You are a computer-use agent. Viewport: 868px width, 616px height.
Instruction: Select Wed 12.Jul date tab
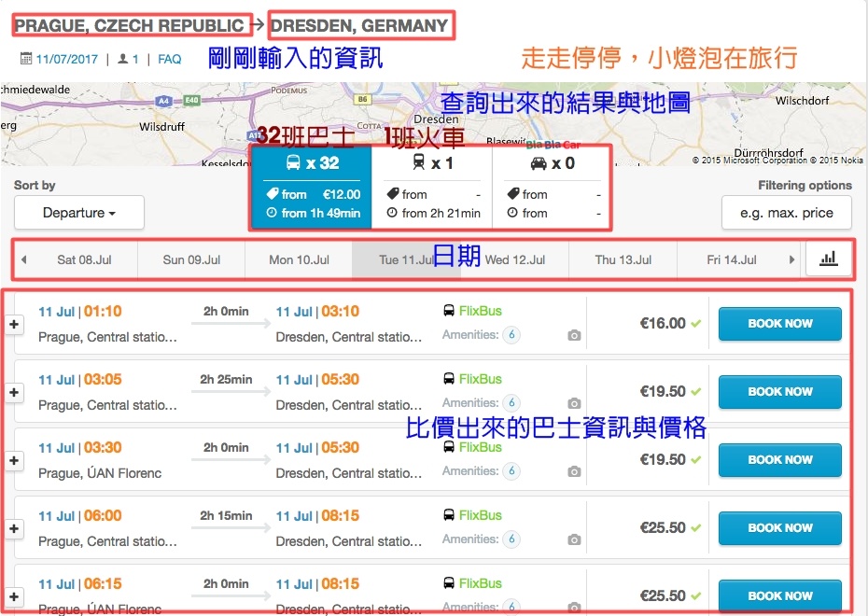pyautogui.click(x=515, y=259)
